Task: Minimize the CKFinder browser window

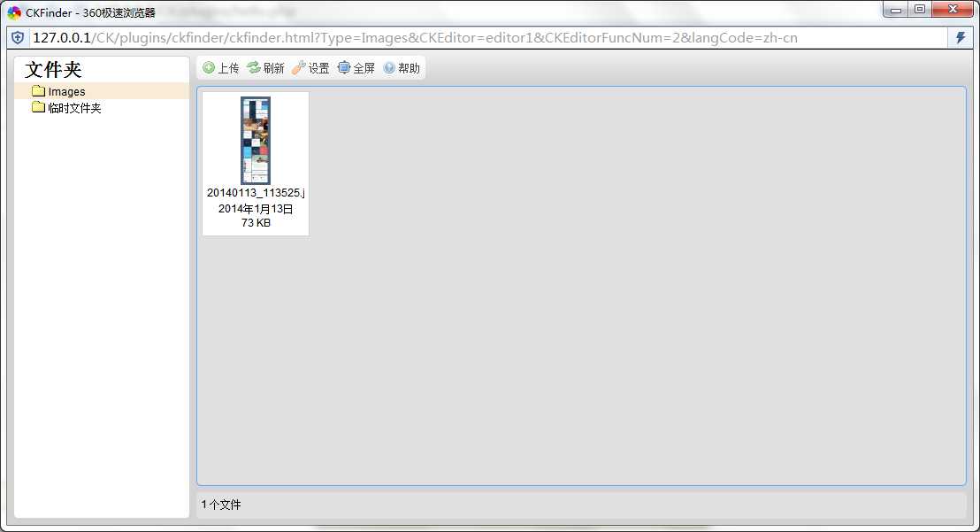Action: click(896, 10)
